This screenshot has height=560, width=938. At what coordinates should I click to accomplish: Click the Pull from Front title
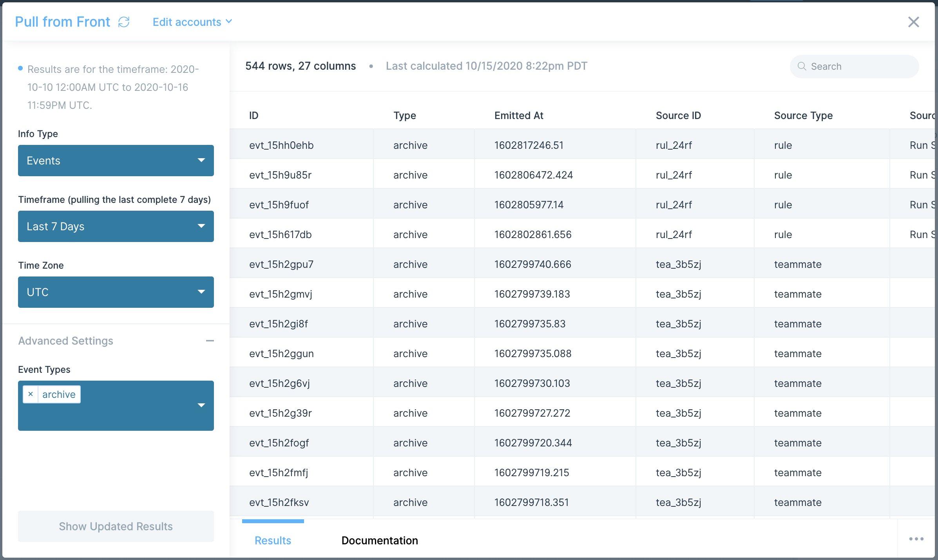[x=63, y=22]
